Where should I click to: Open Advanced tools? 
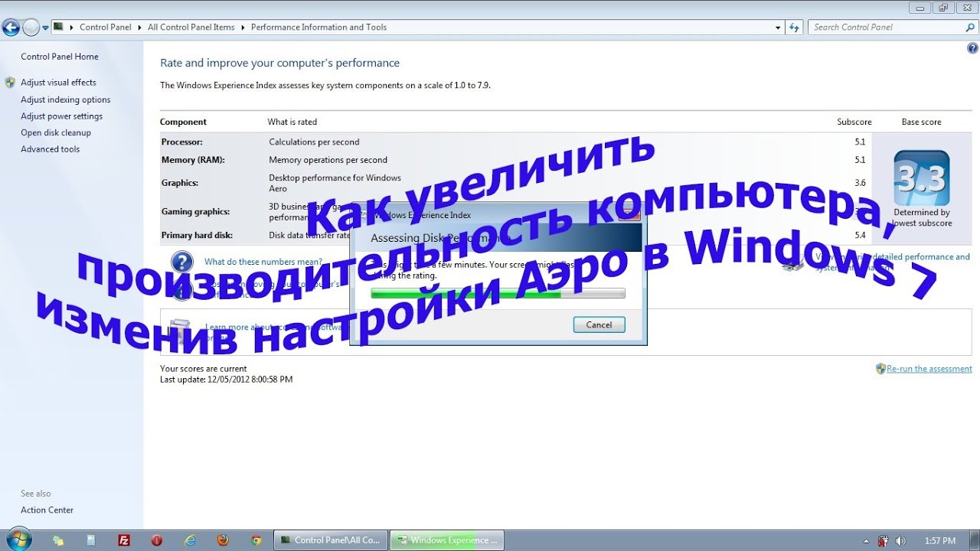[50, 149]
